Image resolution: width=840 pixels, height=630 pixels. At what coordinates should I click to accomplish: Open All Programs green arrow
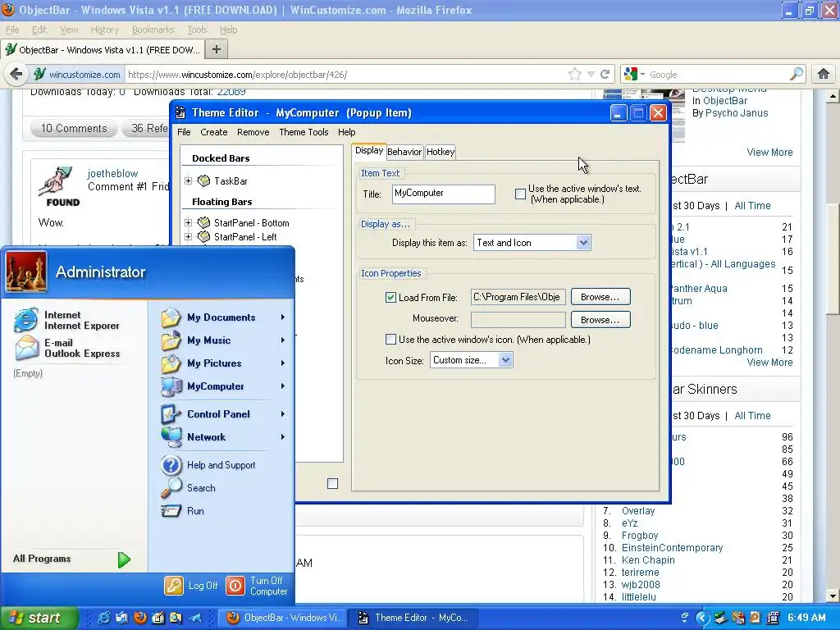coord(124,559)
